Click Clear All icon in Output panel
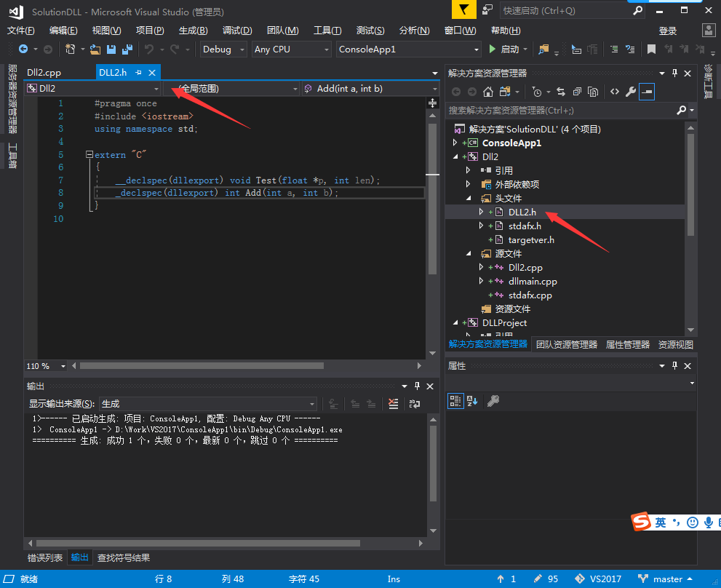 coord(393,403)
